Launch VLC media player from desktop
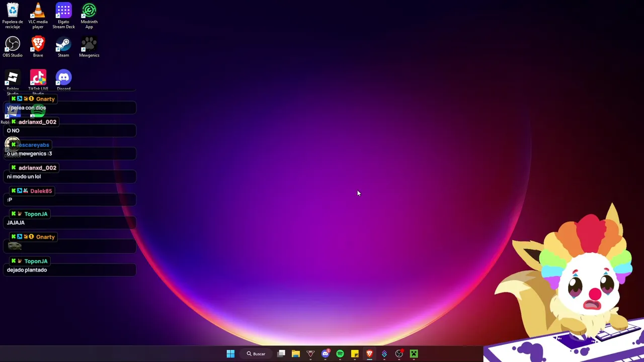 coord(38,15)
